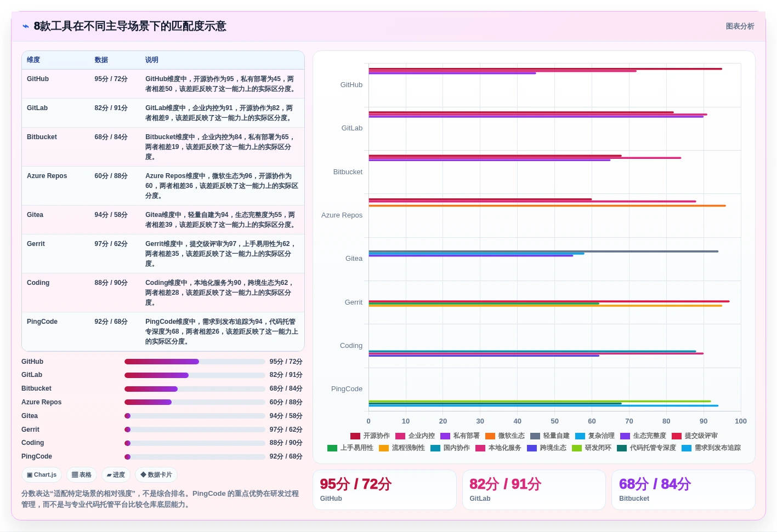Click the gray Gitea 轻量自建 chart bar

(543, 251)
